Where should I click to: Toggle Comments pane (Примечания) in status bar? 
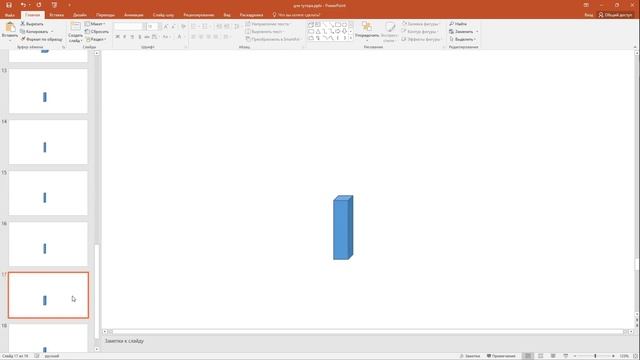click(x=501, y=356)
